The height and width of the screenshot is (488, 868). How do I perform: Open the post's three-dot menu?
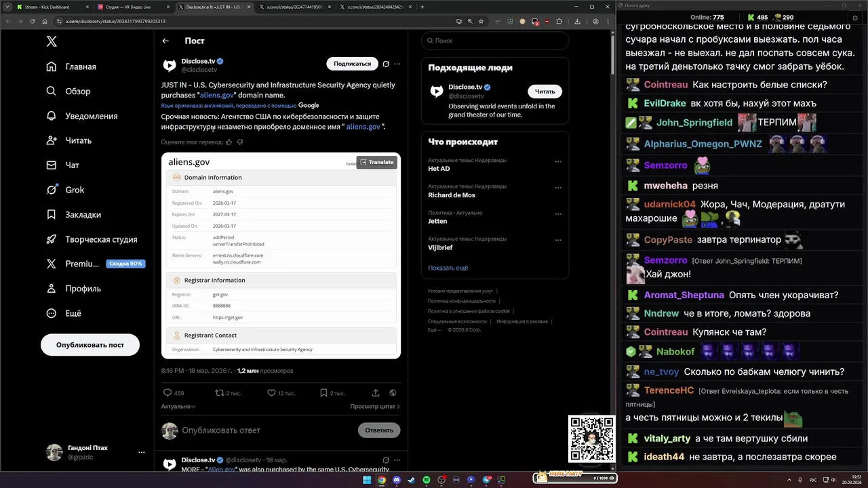(x=397, y=64)
